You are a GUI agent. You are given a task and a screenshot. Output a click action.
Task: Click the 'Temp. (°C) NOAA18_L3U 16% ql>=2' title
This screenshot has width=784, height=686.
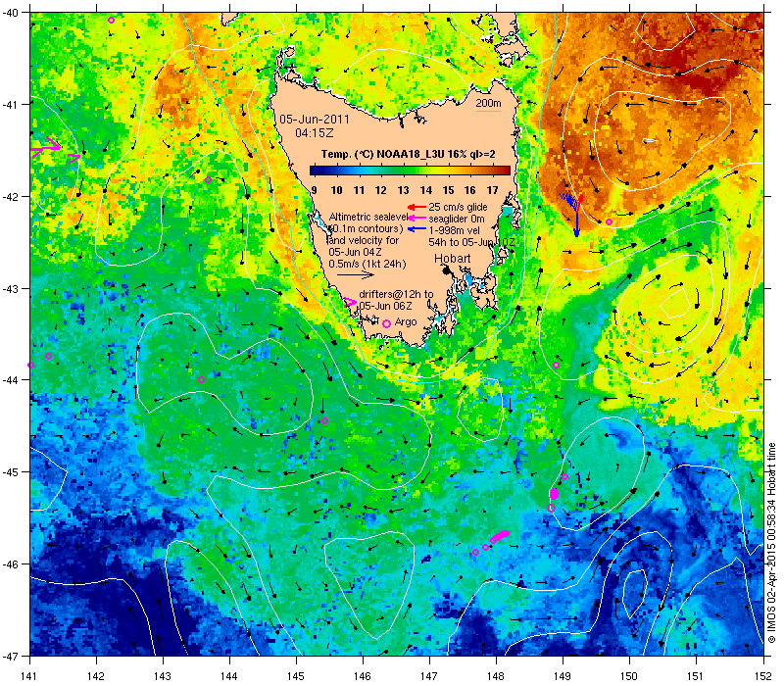[x=408, y=154]
